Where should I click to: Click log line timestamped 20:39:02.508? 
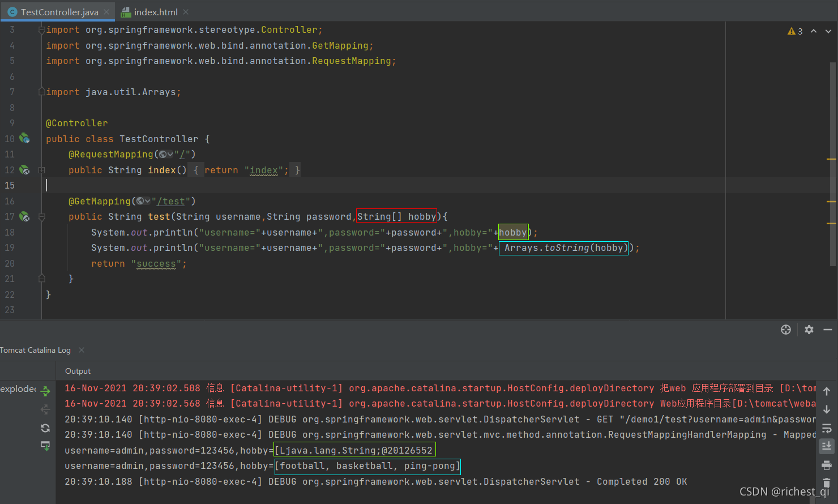pos(440,388)
